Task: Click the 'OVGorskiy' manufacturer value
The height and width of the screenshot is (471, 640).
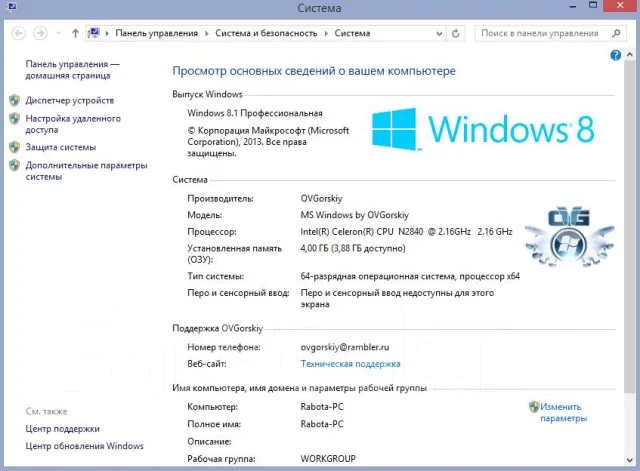Action: coord(321,198)
